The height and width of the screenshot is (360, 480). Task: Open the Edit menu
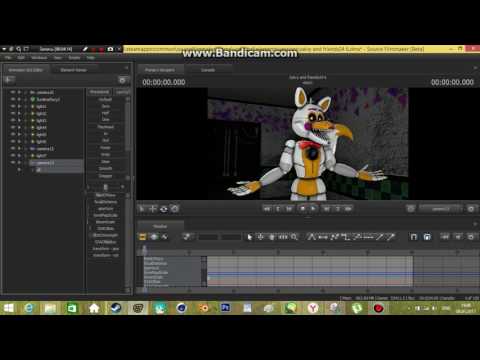(21, 58)
